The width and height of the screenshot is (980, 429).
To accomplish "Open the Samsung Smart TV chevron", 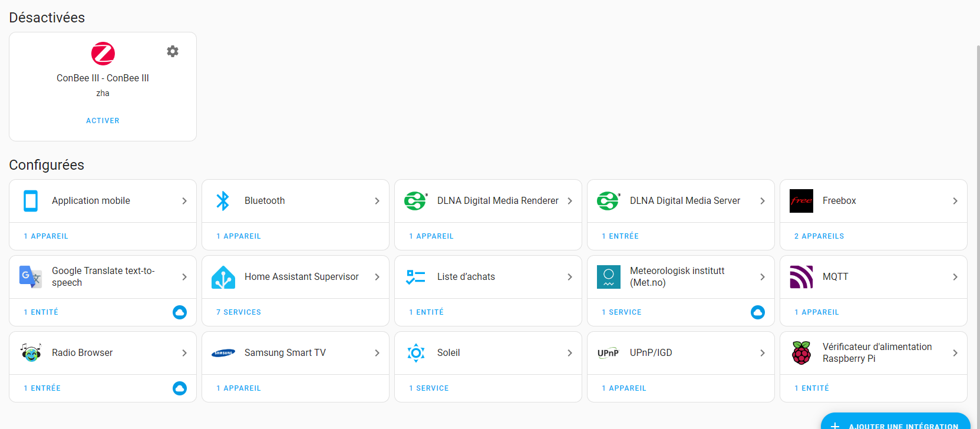I will [x=377, y=353].
